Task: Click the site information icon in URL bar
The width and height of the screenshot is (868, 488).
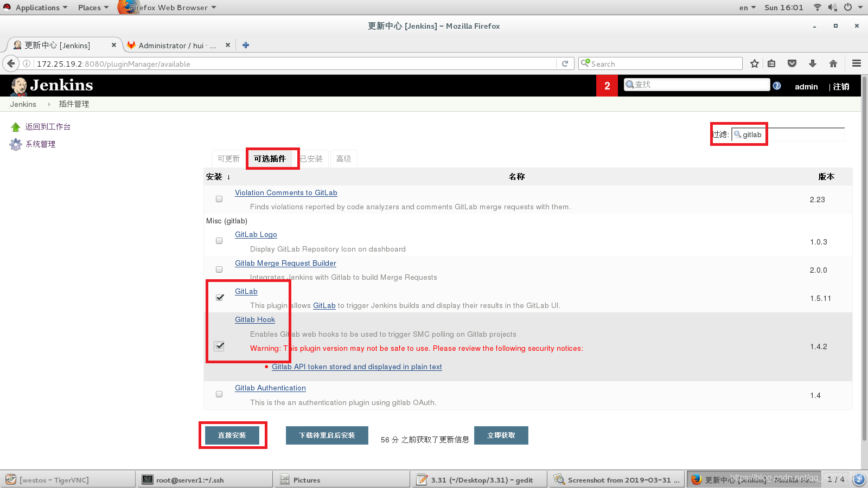Action: tap(26, 63)
